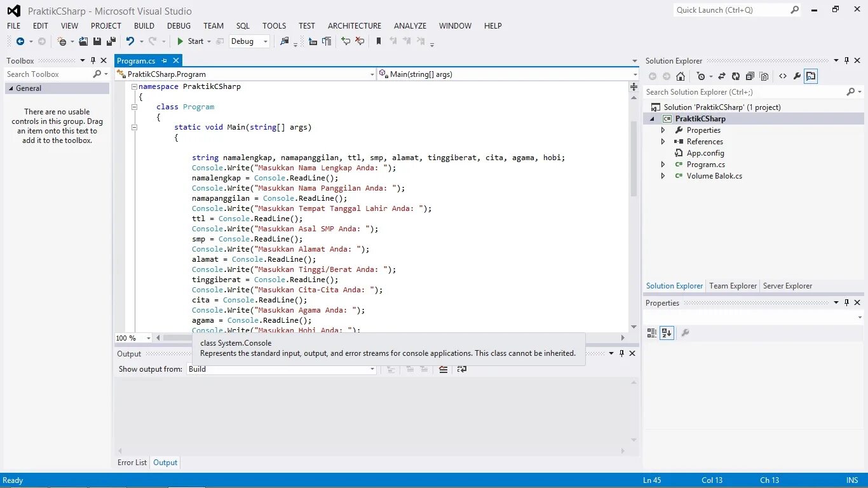868x488 pixels.
Task: Toggle Show All Files in Solution Explorer
Action: (x=764, y=76)
